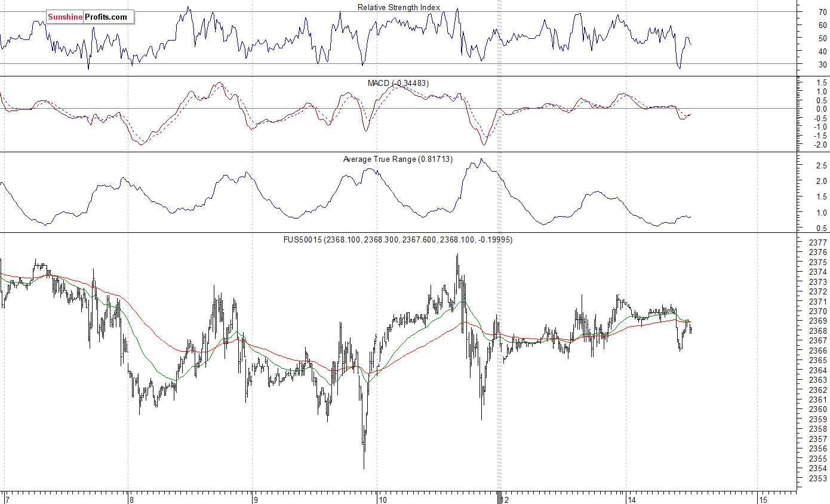Click the 70 level on RSI axis
The width and height of the screenshot is (830, 504).
[822, 12]
